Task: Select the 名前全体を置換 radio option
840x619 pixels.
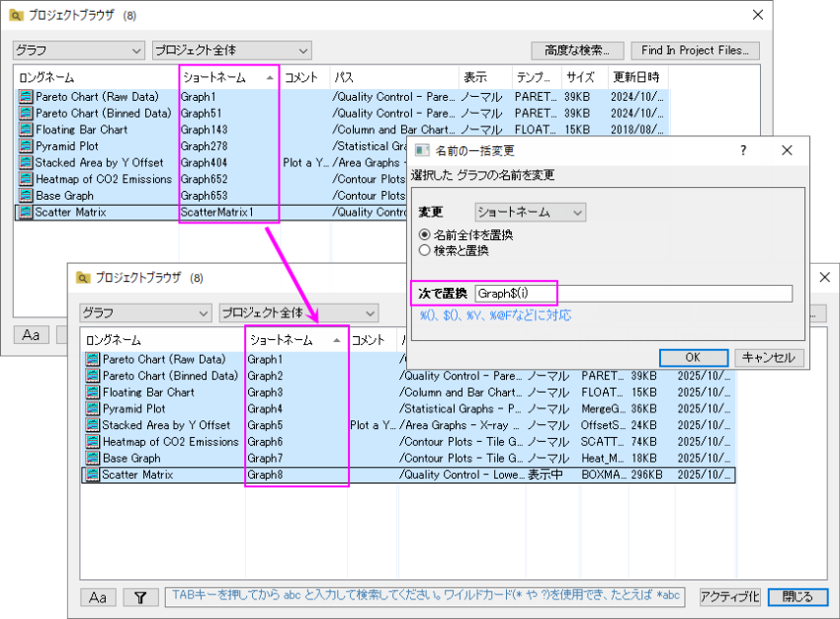Action: [424, 234]
